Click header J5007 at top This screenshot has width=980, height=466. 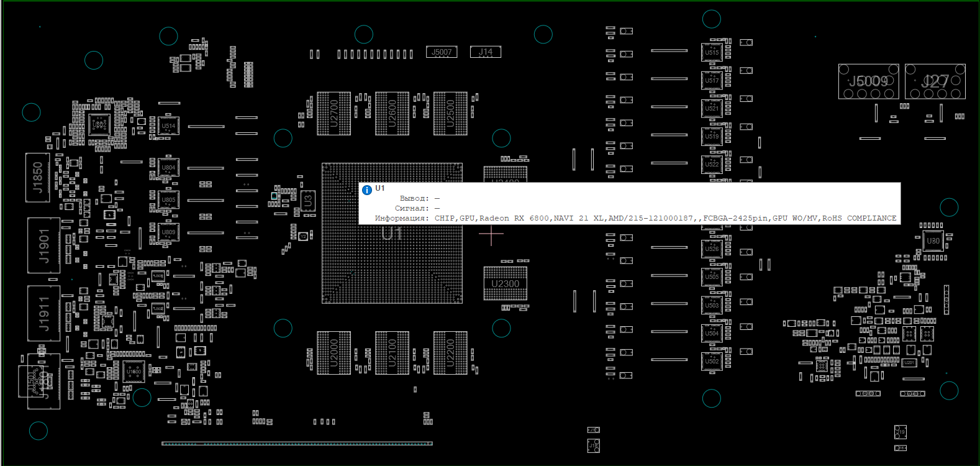coord(442,52)
